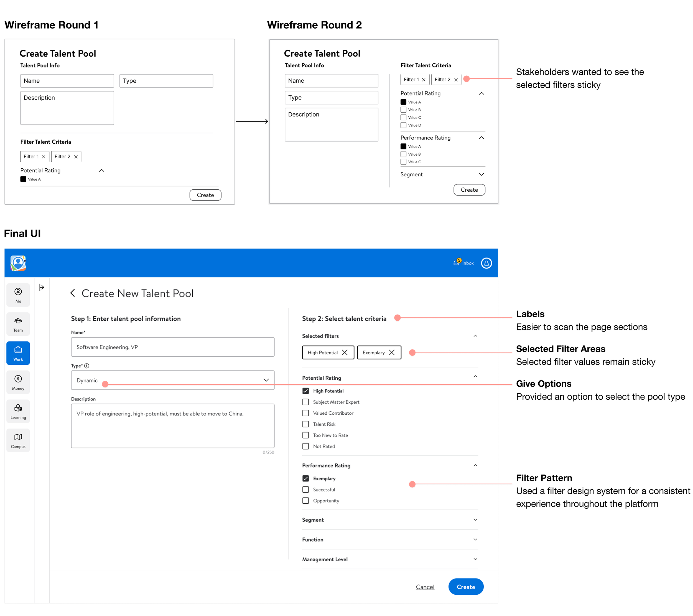Remove the High Potential filter chip

coord(345,353)
